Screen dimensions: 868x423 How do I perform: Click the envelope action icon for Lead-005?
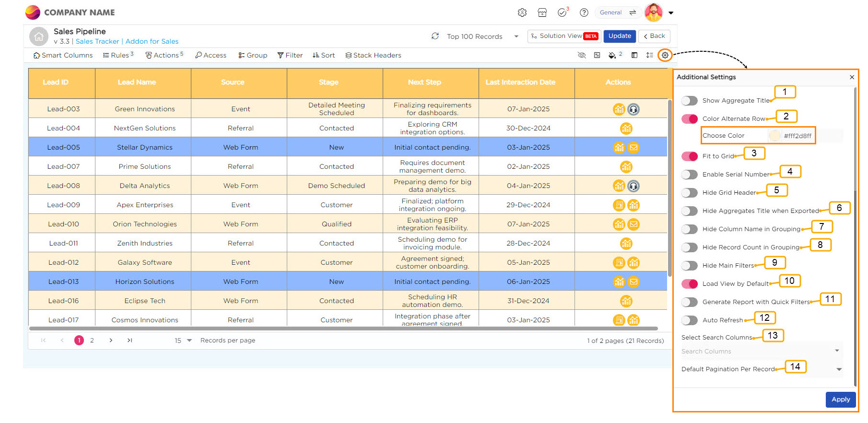pos(633,148)
